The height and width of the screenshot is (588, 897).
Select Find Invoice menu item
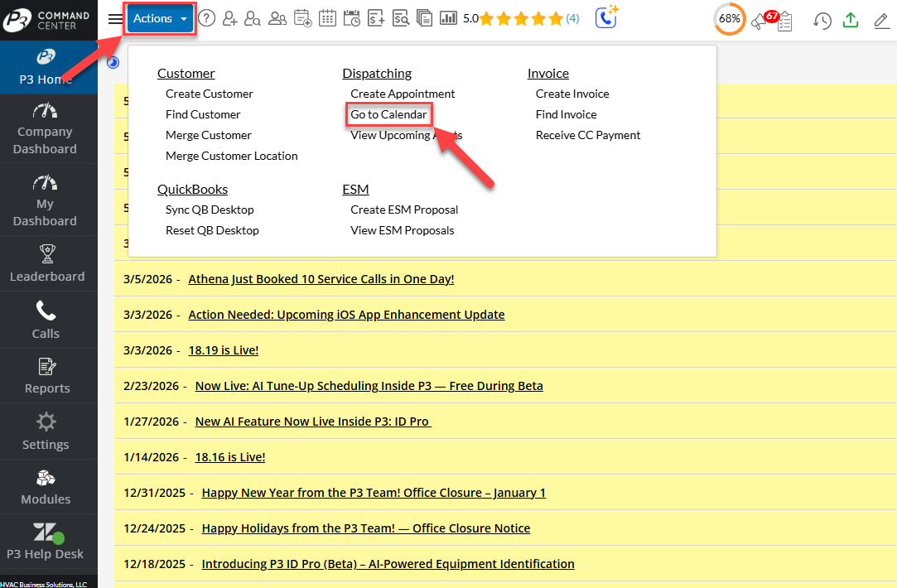pos(566,114)
